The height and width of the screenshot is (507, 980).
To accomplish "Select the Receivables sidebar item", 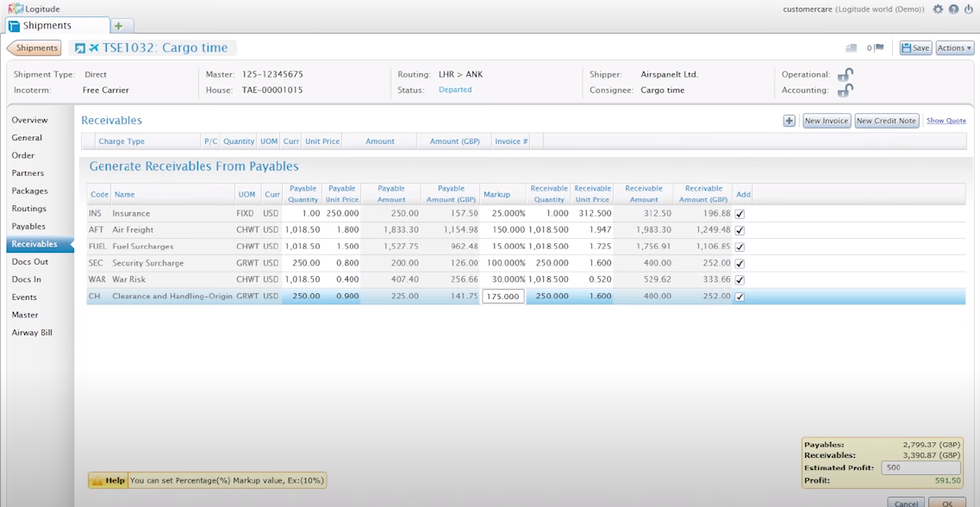I will pyautogui.click(x=40, y=244).
